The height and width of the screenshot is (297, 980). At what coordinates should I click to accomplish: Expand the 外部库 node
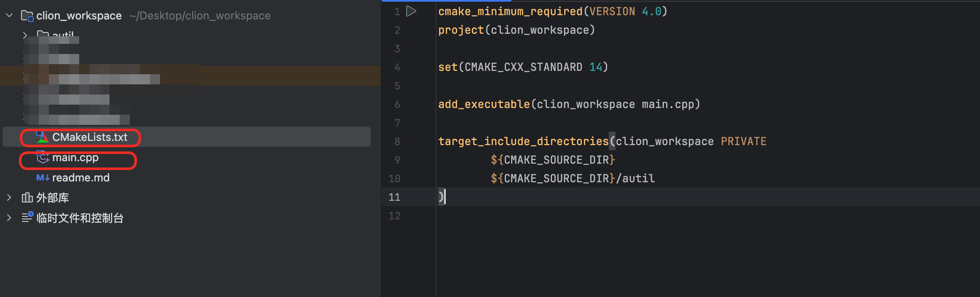[x=9, y=197]
